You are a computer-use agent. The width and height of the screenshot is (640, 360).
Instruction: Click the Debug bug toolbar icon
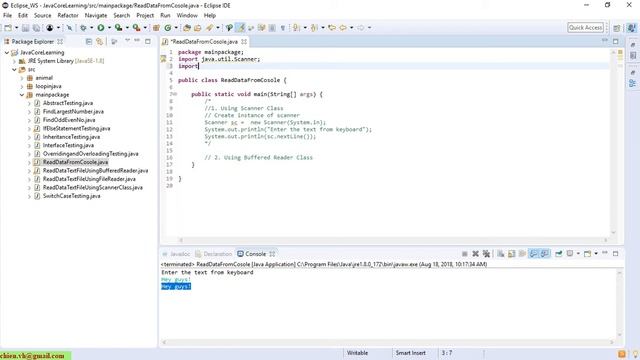[x=83, y=28]
